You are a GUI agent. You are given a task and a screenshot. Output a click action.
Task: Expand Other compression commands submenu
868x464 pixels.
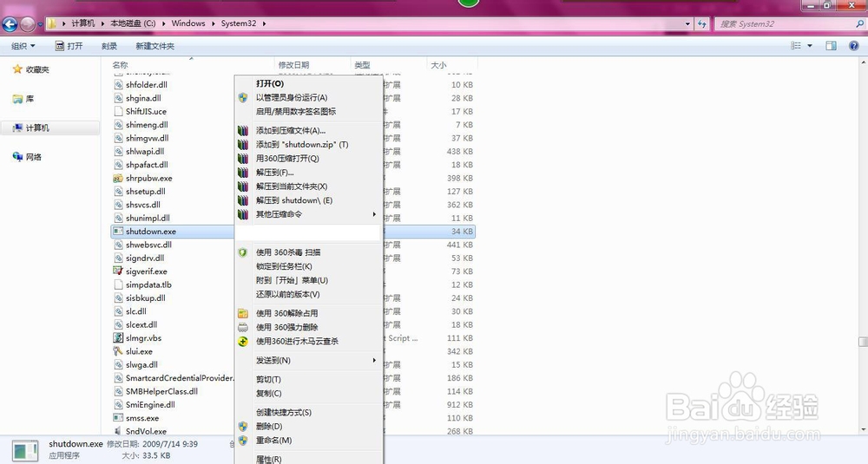pyautogui.click(x=308, y=214)
